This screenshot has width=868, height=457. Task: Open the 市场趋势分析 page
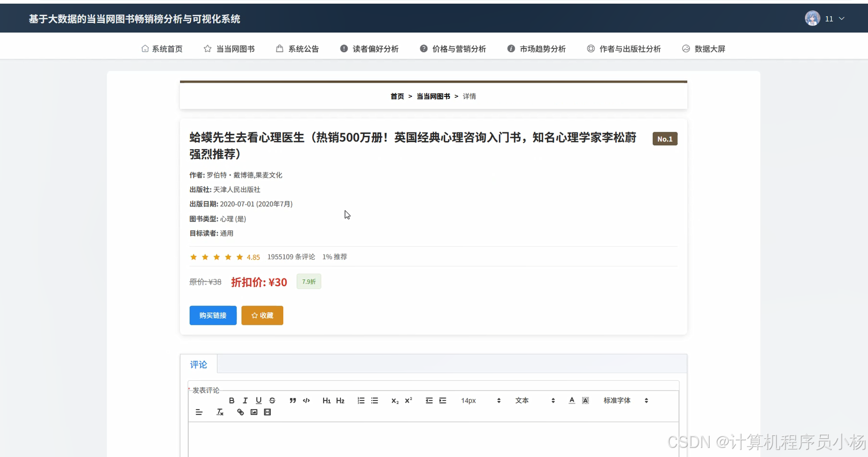536,49
